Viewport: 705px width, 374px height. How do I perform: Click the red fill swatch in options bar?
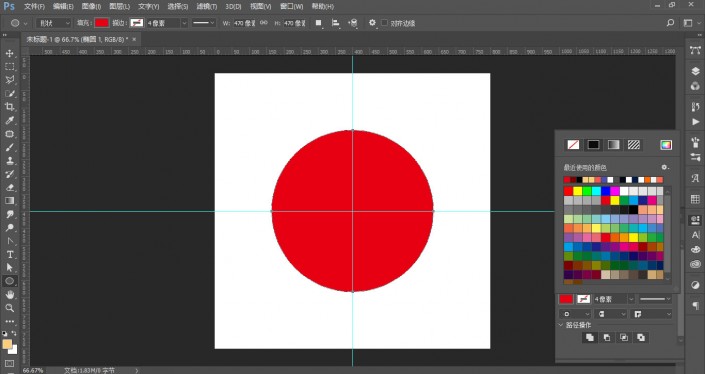(102, 23)
